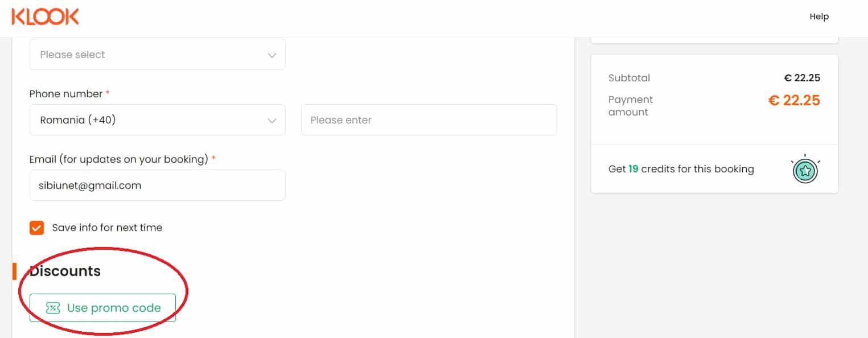Click the Save info for next time label
This screenshot has height=338, width=868.
click(107, 228)
